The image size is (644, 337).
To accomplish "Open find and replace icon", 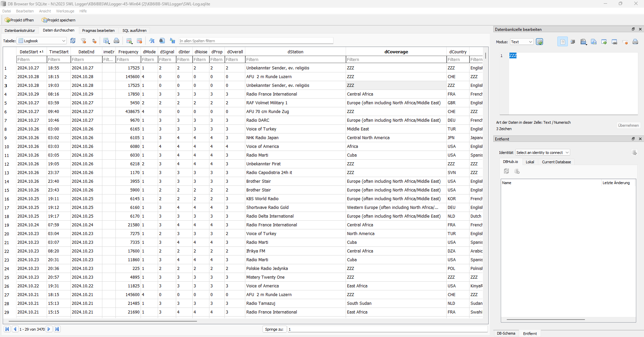I will pos(172,41).
